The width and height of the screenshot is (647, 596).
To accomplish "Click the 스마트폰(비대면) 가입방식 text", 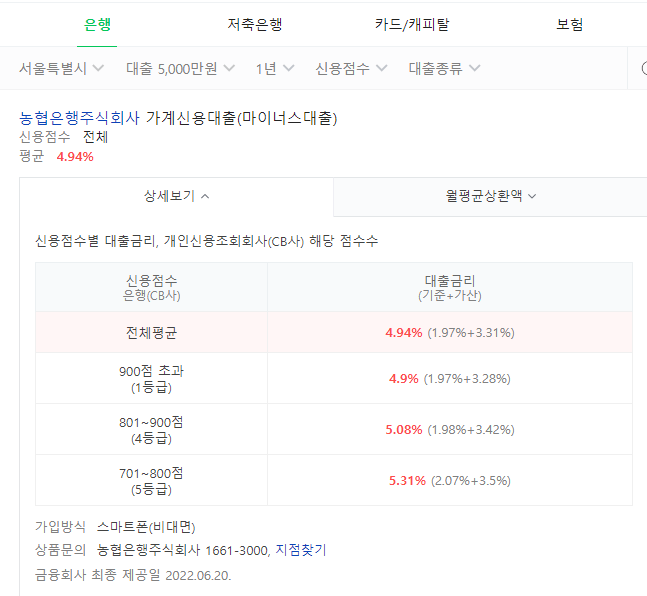I will point(146,527).
